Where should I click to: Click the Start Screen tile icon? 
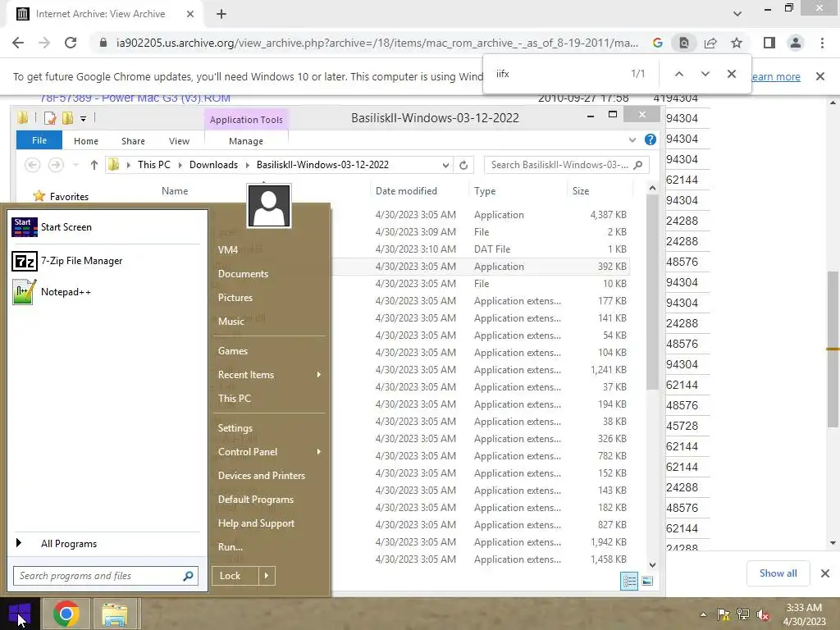point(24,227)
